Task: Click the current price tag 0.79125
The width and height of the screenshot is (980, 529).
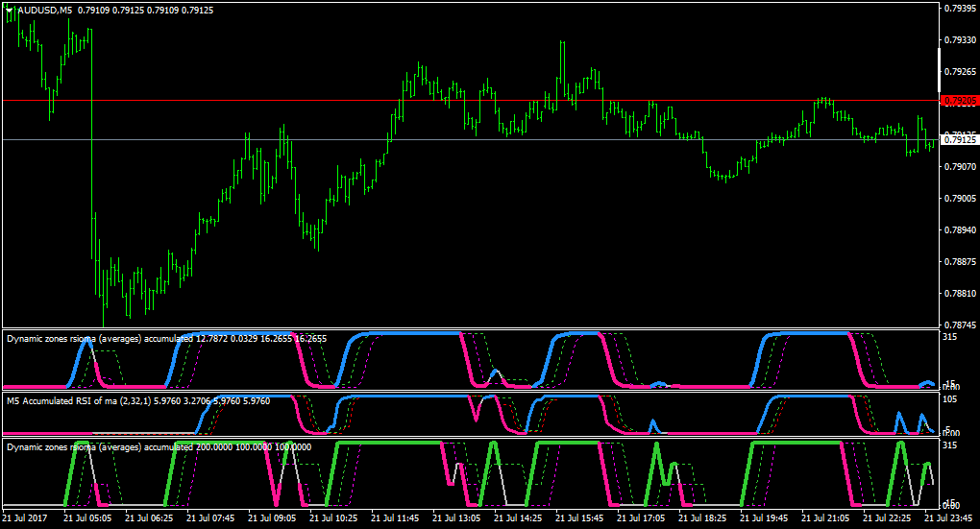Action: (x=960, y=140)
